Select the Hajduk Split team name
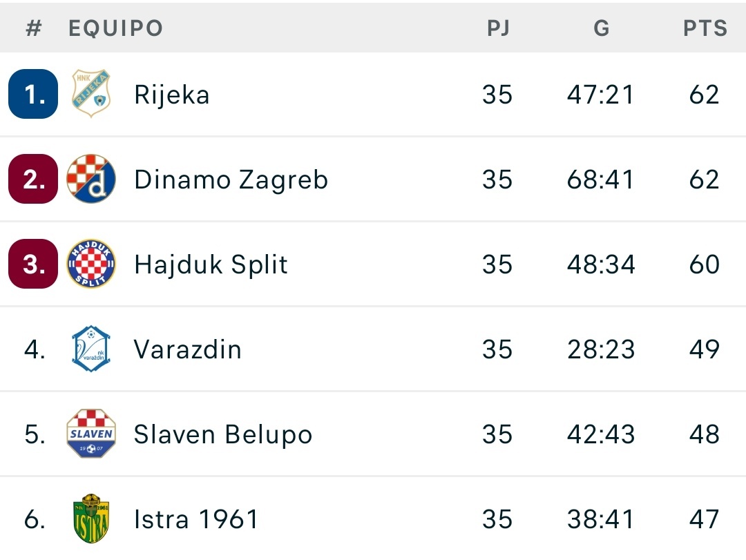The height and width of the screenshot is (560, 746). tap(211, 264)
